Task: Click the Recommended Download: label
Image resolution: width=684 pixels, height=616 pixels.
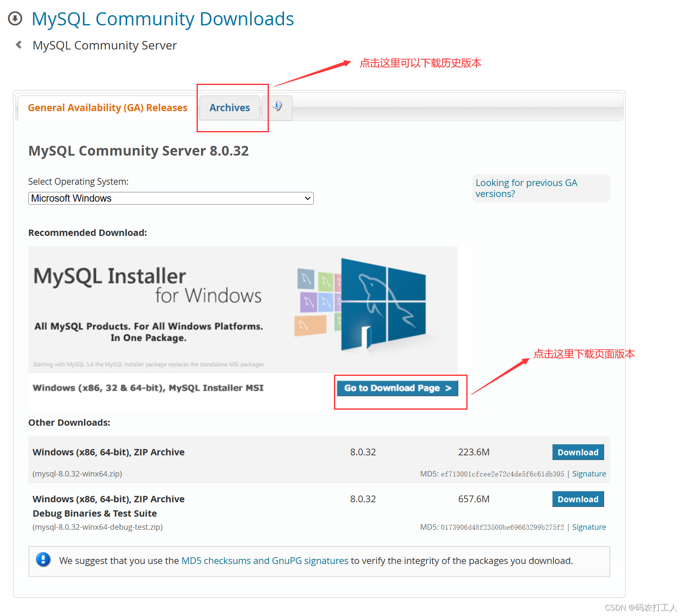Action: click(x=88, y=233)
